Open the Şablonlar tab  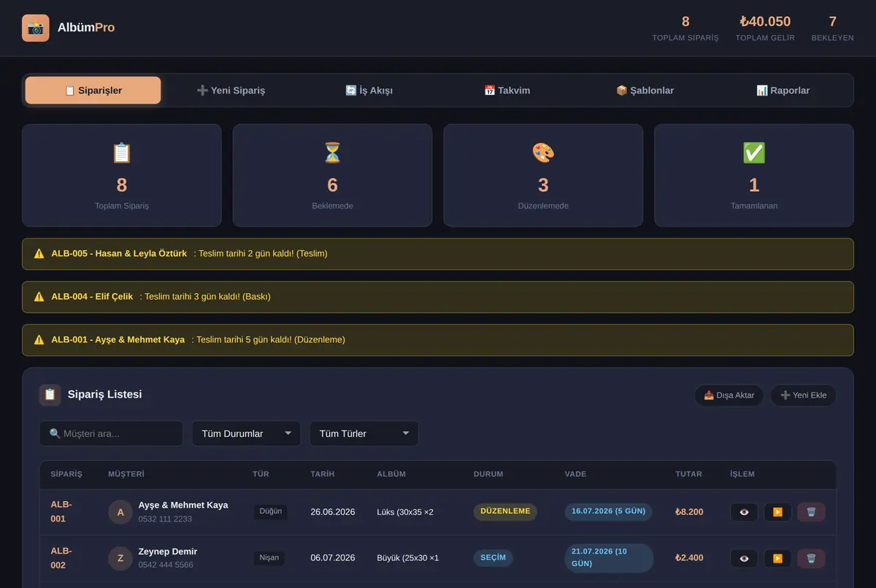(x=645, y=90)
